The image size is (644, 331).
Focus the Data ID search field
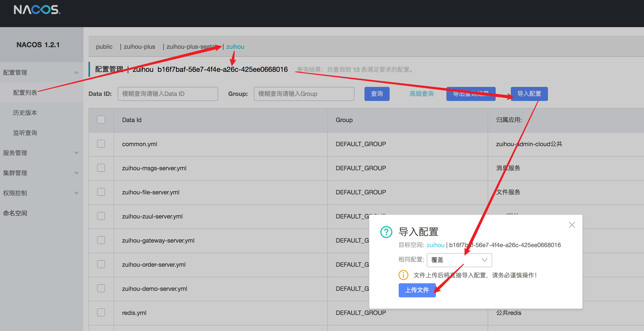(168, 94)
